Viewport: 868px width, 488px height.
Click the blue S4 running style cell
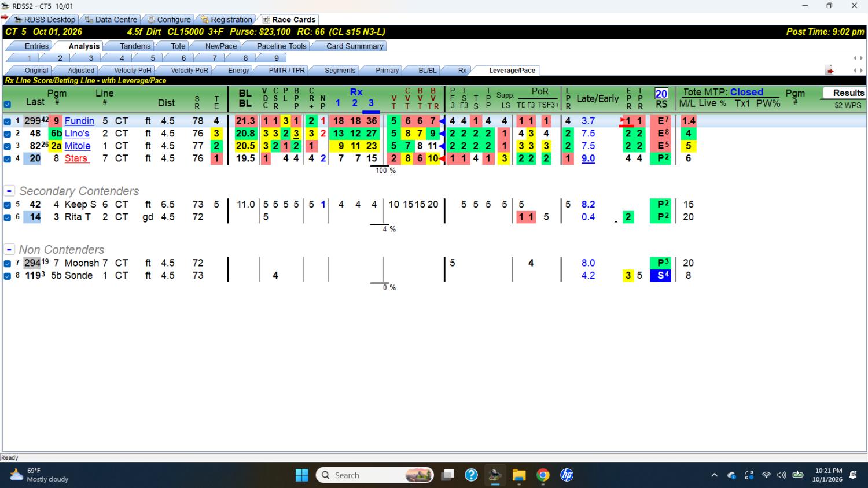click(x=660, y=276)
